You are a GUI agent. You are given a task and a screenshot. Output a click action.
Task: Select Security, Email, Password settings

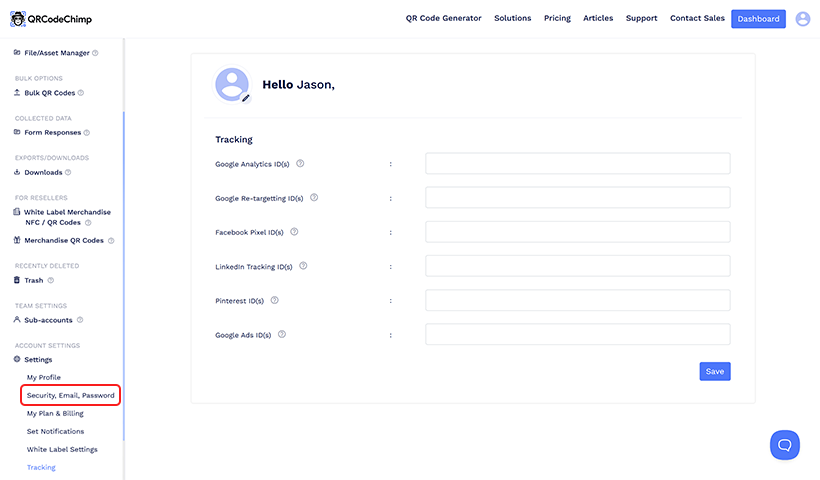pyautogui.click(x=70, y=395)
